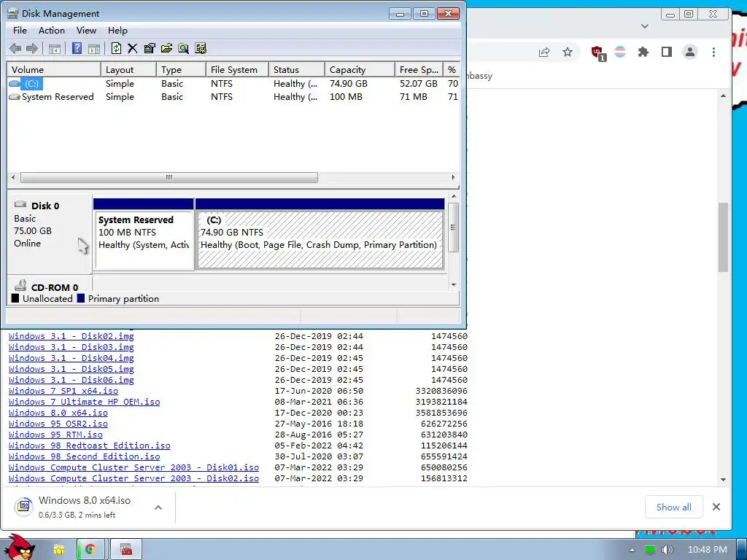
Task: Click Primary partition blue legend swatch
Action: pyautogui.click(x=80, y=298)
